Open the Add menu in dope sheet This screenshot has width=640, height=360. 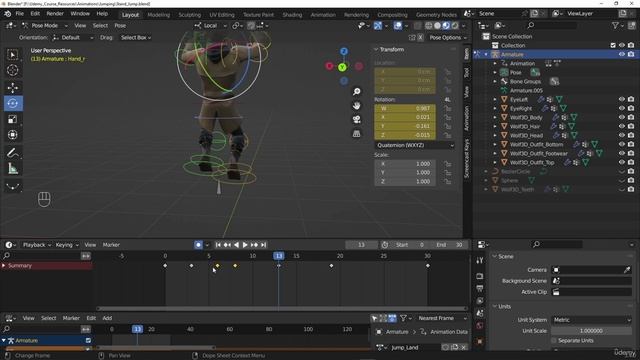click(x=107, y=318)
